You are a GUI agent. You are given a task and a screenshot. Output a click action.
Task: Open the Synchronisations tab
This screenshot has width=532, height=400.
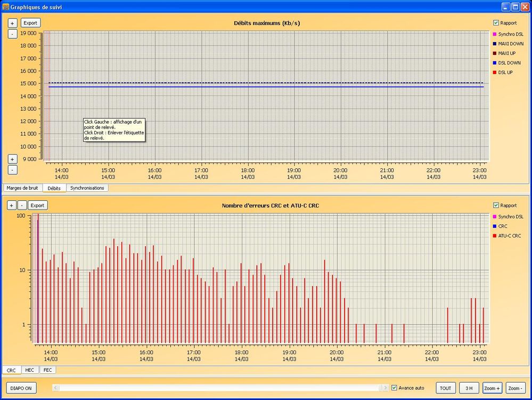coord(87,188)
